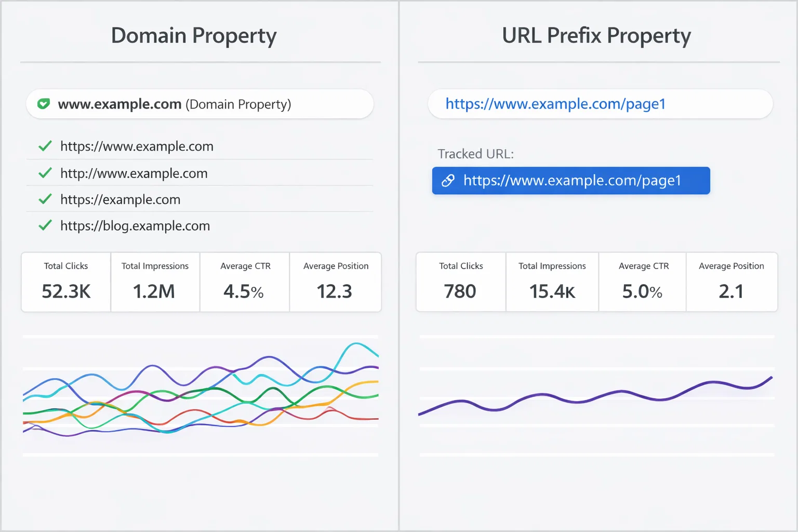The width and height of the screenshot is (798, 532).
Task: Click the checkmark beside http://www.example.com
Action: coord(45,173)
